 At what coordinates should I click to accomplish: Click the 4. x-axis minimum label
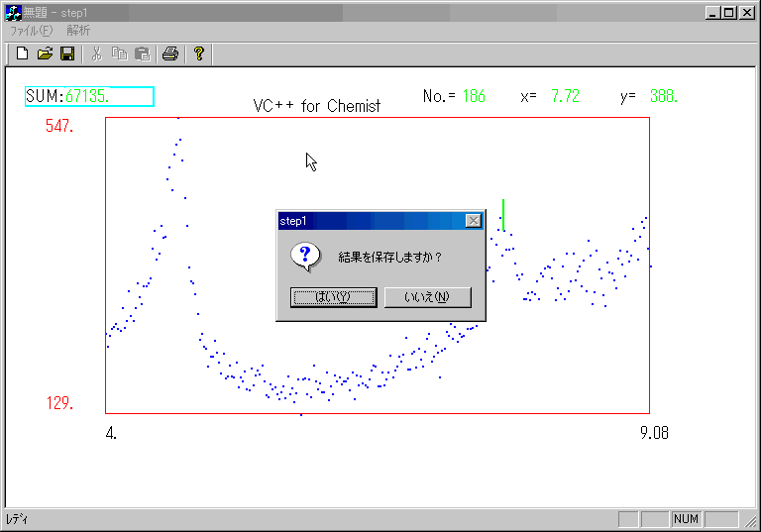pos(111,433)
